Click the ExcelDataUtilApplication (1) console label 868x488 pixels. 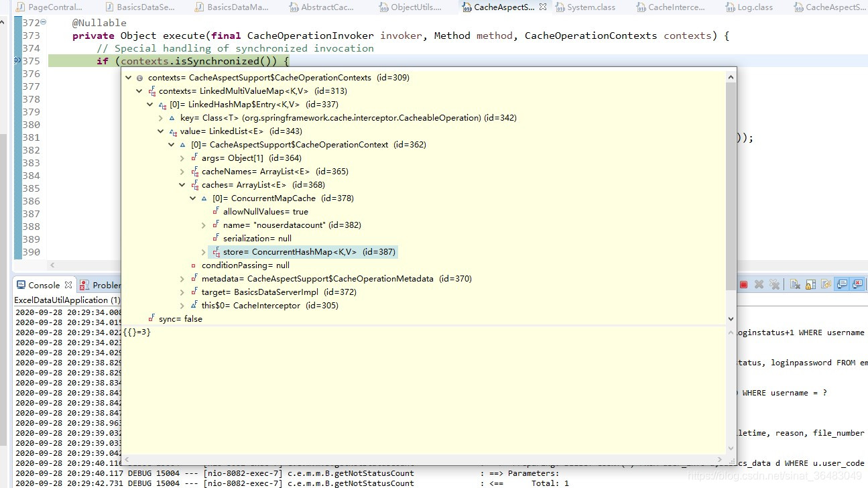click(x=67, y=300)
